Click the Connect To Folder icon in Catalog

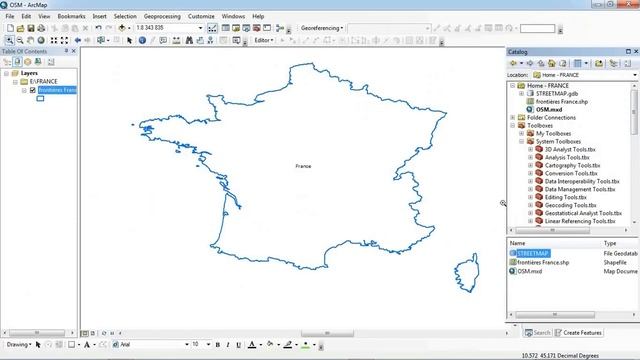click(599, 63)
